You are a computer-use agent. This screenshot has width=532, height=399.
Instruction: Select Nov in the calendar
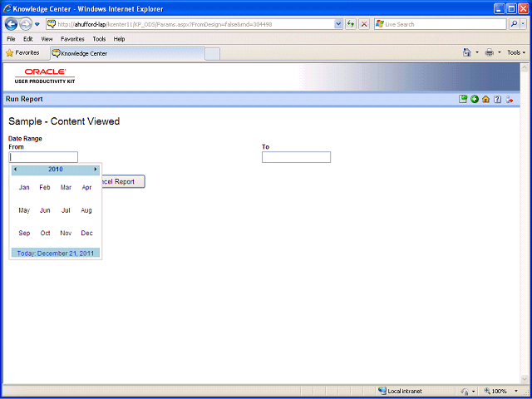[x=66, y=233]
